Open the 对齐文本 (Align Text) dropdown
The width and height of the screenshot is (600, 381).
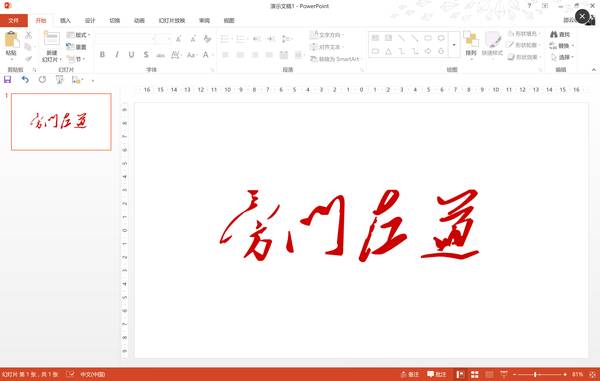(x=327, y=47)
